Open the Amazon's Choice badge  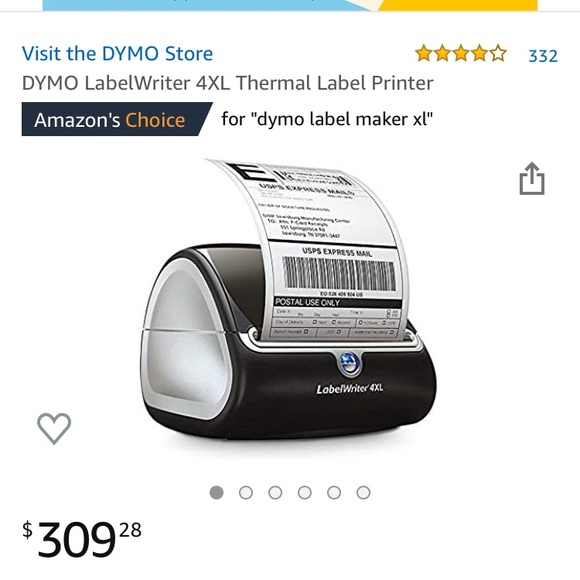pyautogui.click(x=117, y=119)
